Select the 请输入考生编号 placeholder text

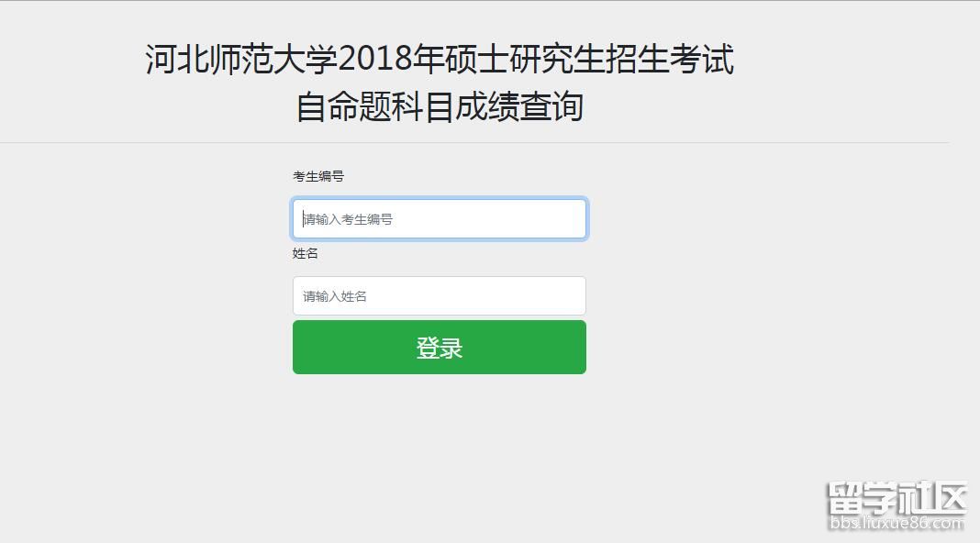pyautogui.click(x=349, y=219)
